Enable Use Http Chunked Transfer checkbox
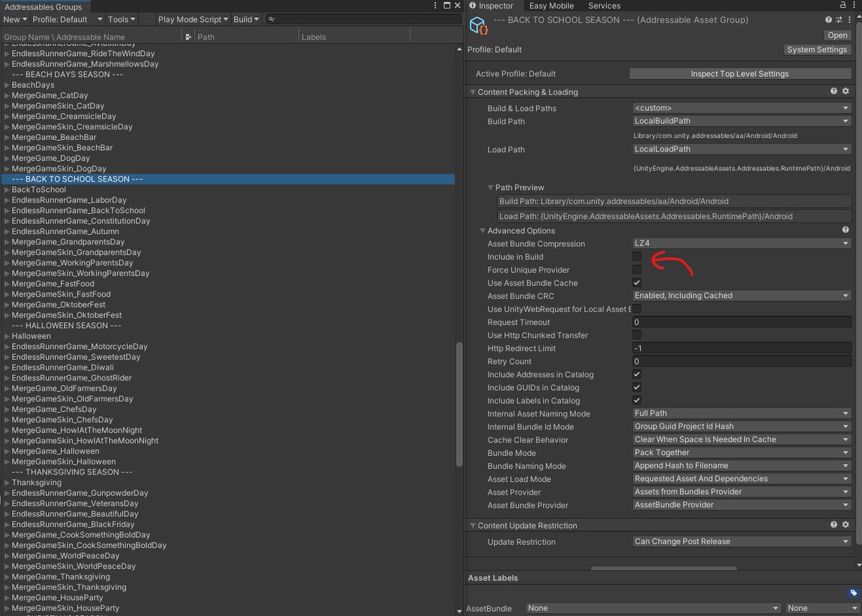This screenshot has width=862, height=616. [x=636, y=335]
